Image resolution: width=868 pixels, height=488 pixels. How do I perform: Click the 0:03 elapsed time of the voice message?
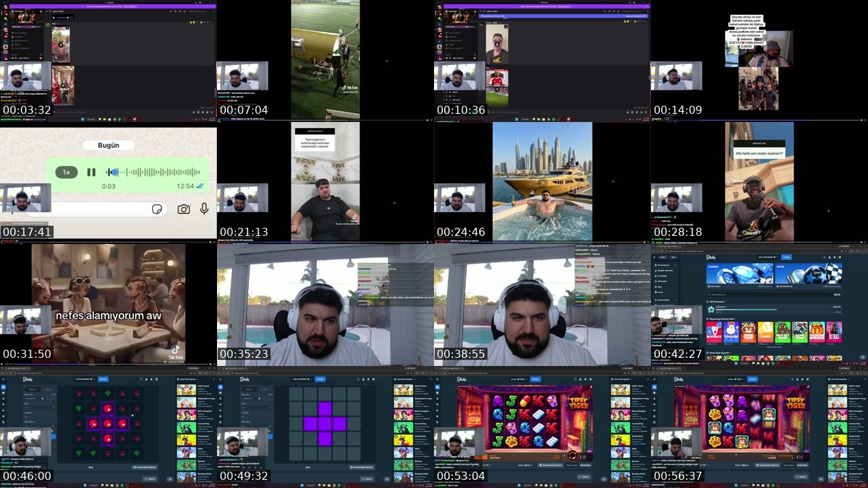point(108,186)
